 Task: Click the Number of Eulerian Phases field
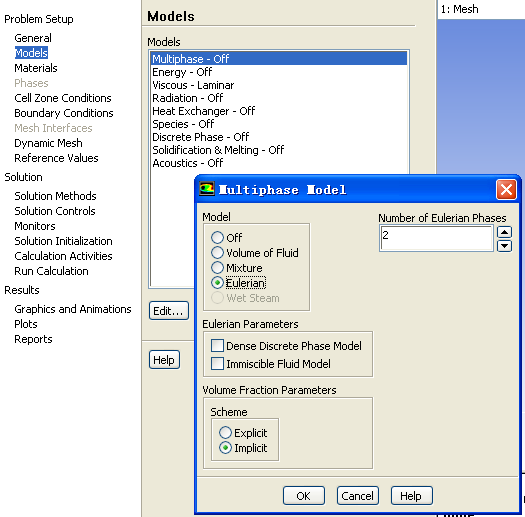pyautogui.click(x=436, y=238)
